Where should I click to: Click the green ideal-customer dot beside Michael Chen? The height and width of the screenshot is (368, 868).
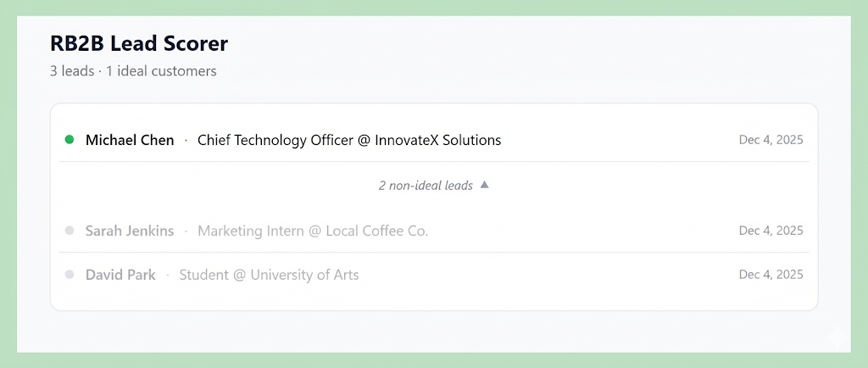click(x=70, y=140)
